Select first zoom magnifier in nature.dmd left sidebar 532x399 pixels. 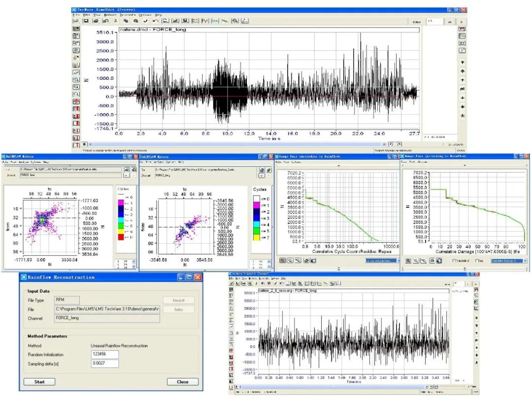[x=76, y=79]
